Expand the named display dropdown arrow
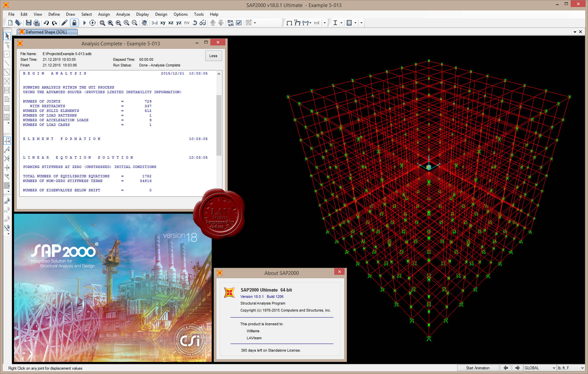Screen dimensions: 588x374 pyautogui.click(x=255, y=23)
